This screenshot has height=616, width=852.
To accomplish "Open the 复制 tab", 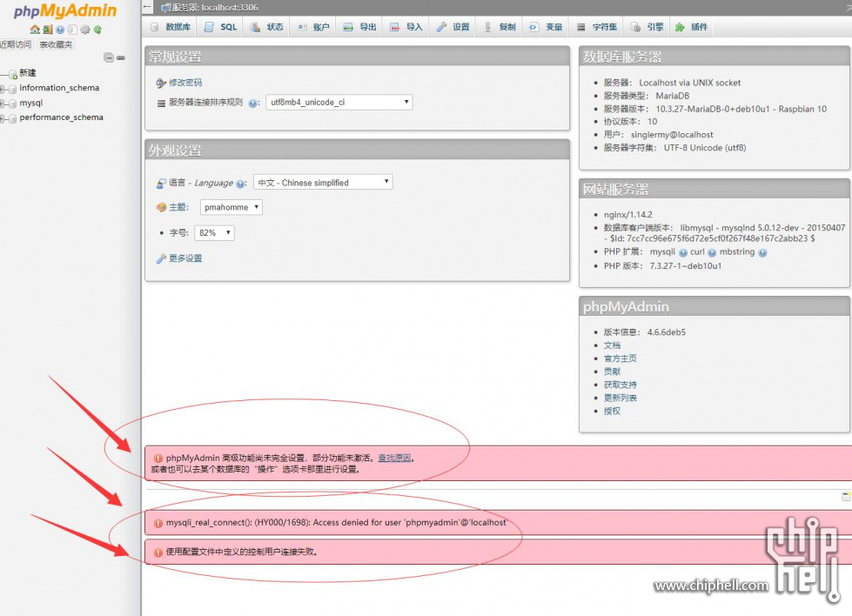I will pos(500,27).
